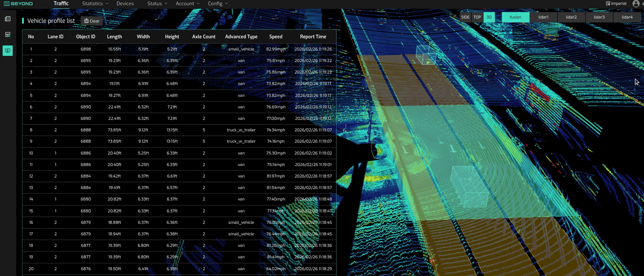Click small_vehicle type in row 16
644x276 pixels.
(x=241, y=222)
